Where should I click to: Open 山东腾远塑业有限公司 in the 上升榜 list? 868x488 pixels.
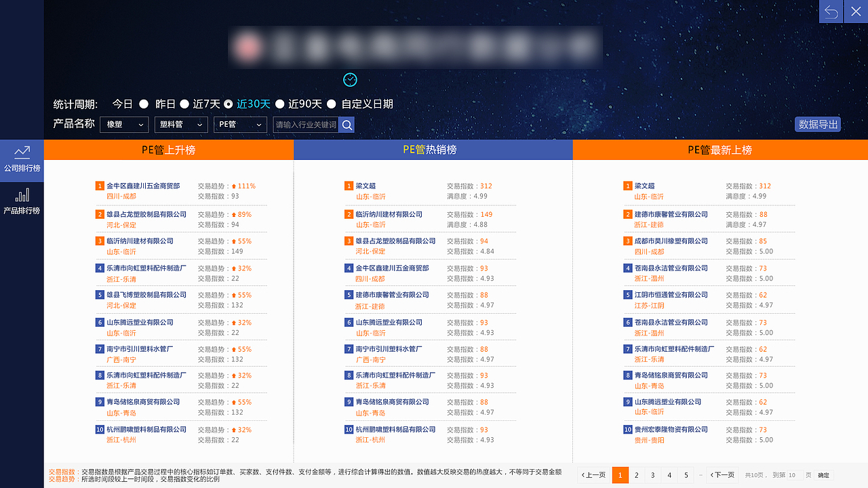coord(140,322)
